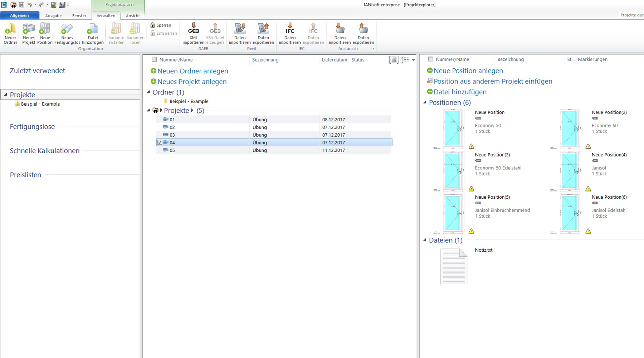Click the Neuen Ordner anlegen link

click(x=192, y=71)
